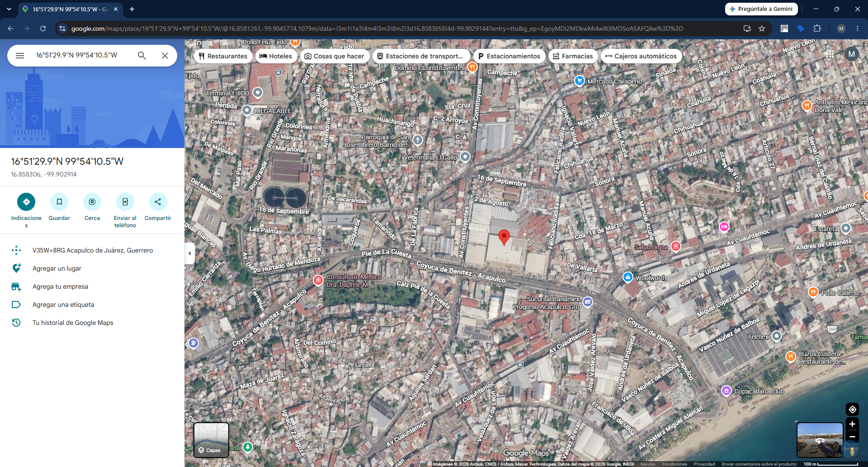
Task: Copy plus code V35W+8RG Acapulco de Juárez
Action: [x=92, y=250]
